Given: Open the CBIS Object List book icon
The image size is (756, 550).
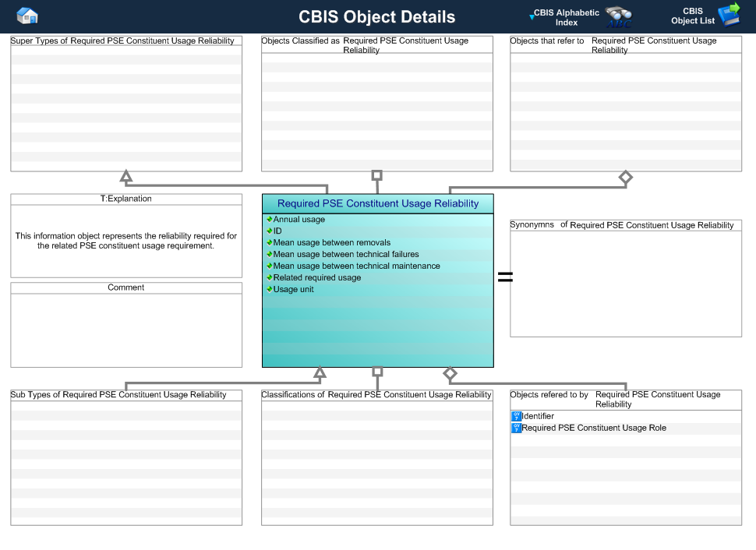Looking at the screenshot, I should (x=730, y=15).
